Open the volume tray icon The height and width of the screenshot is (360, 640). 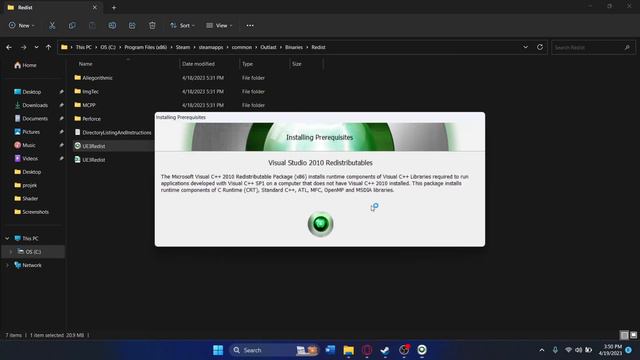[578, 350]
